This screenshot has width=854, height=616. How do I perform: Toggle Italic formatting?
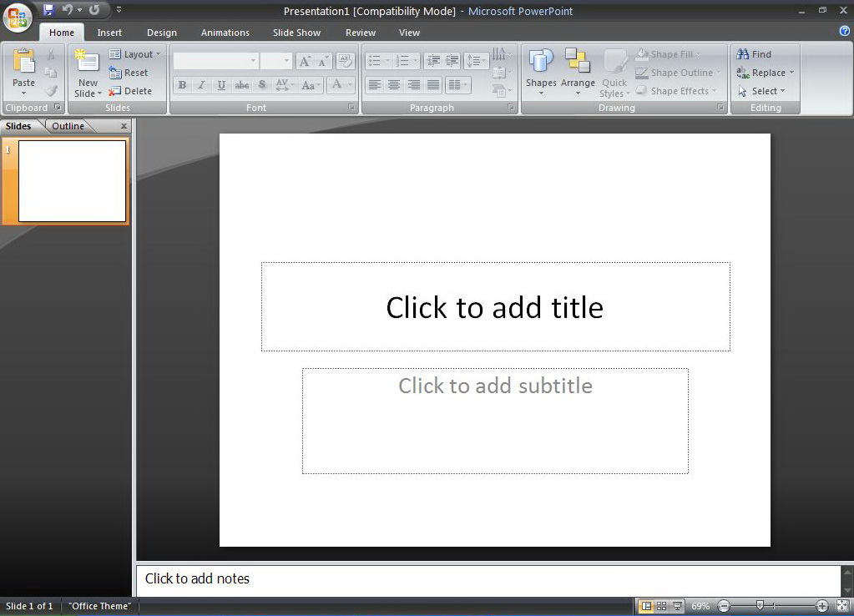201,85
